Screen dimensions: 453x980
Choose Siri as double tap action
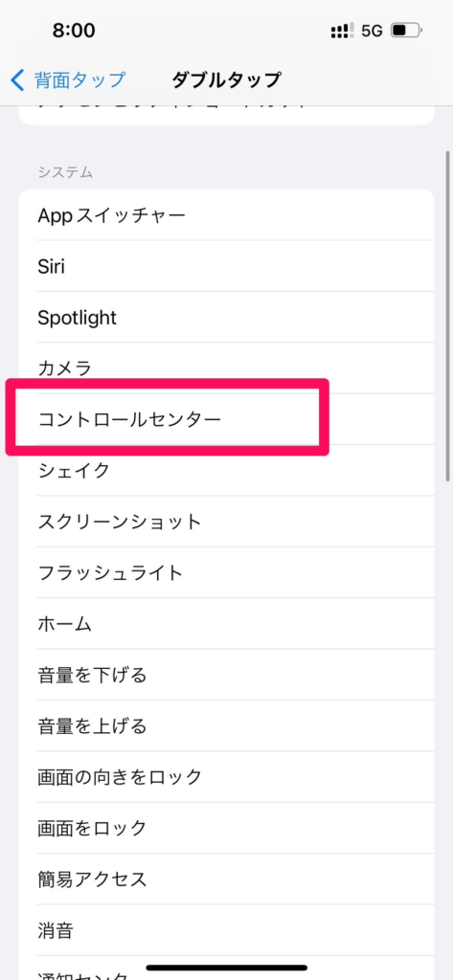tap(226, 267)
